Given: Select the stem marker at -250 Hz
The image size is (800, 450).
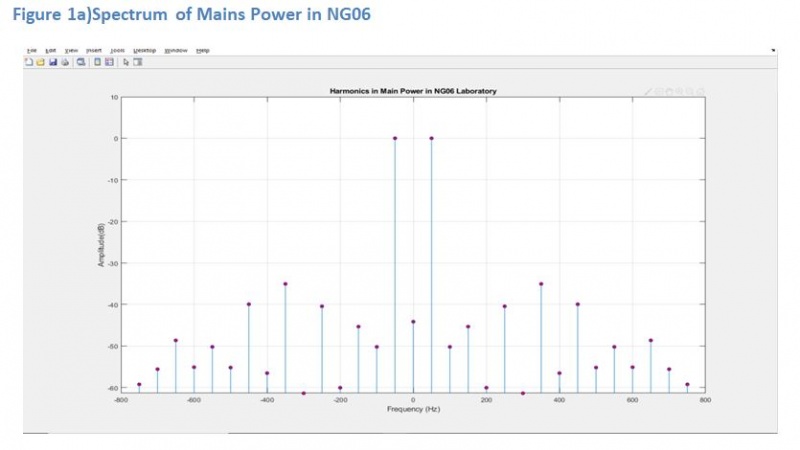Looking at the screenshot, I should tap(322, 306).
